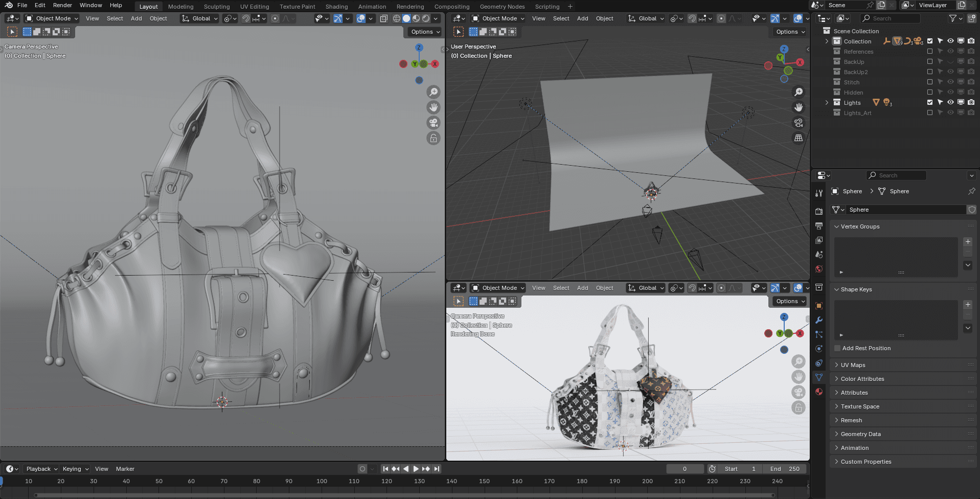The height and width of the screenshot is (499, 980).
Task: Toggle X-ray in the grey bag viewport
Action: click(384, 18)
